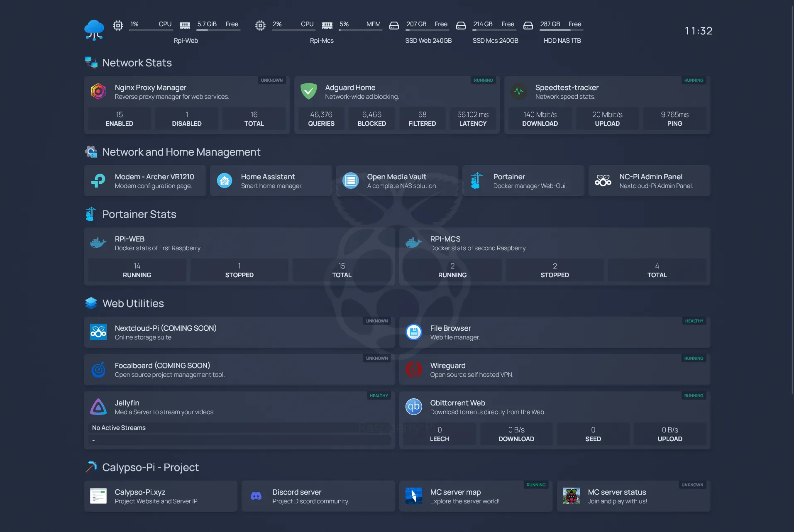Click the Adguard Home BLOCKED stat box
The width and height of the screenshot is (794, 532).
(371, 119)
